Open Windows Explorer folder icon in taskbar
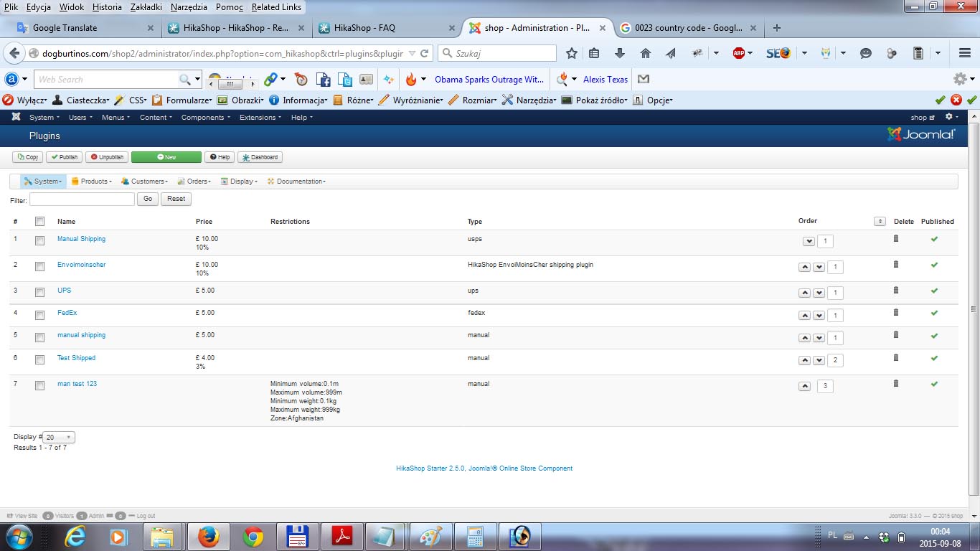 pos(164,537)
